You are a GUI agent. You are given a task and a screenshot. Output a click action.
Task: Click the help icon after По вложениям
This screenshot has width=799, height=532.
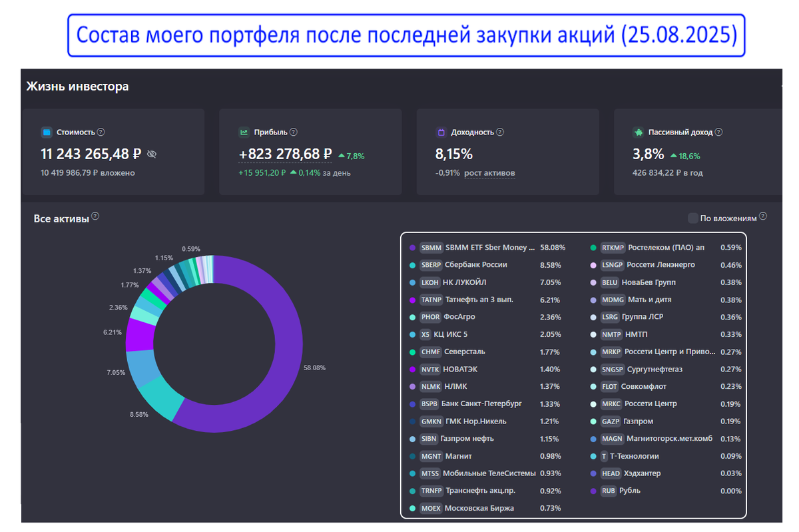(763, 216)
